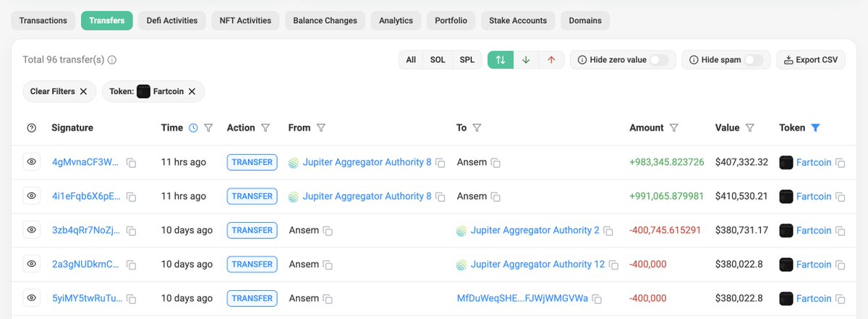Toggle the clock icon in the Time column
The width and height of the screenshot is (868, 319).
[x=193, y=128]
